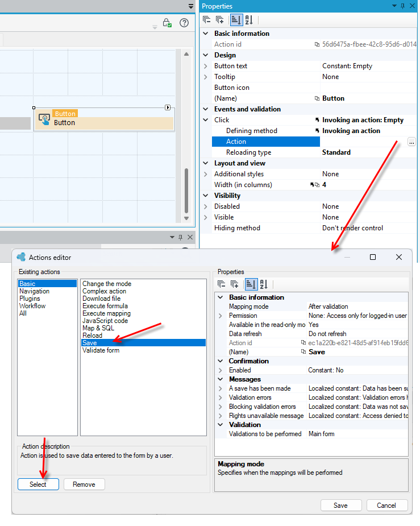Image resolution: width=420 pixels, height=526 pixels.
Task: Select the 'Save' action in the list
Action: click(x=143, y=342)
